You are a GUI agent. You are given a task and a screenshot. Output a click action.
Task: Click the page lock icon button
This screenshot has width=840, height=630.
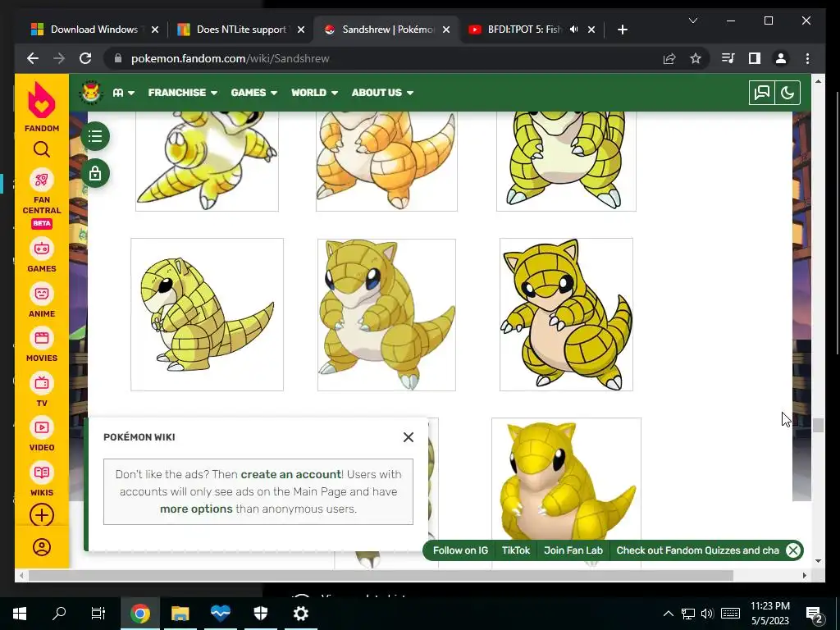point(95,174)
